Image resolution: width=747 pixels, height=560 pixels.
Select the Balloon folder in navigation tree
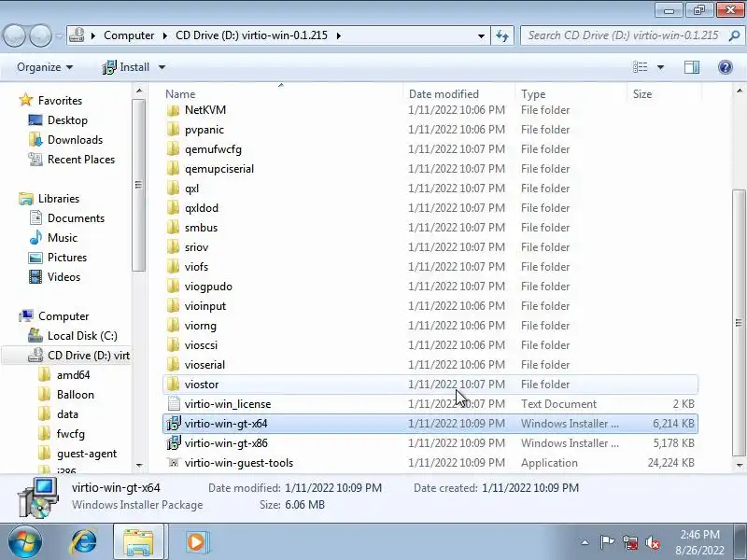[76, 395]
